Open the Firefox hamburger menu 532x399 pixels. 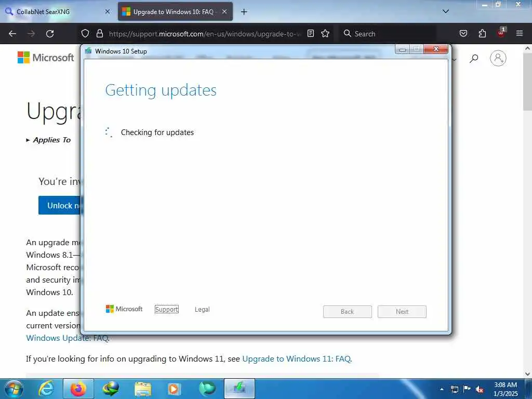[x=520, y=33]
